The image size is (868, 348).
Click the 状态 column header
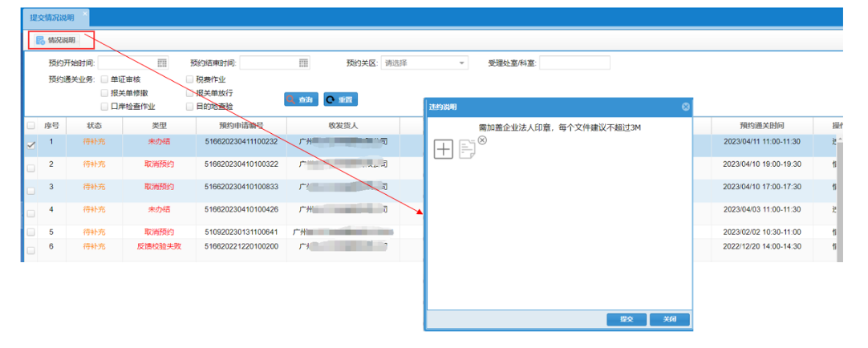pyautogui.click(x=94, y=126)
